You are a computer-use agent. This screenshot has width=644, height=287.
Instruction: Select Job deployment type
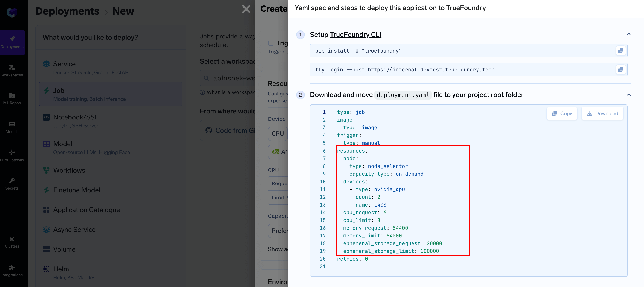(111, 94)
